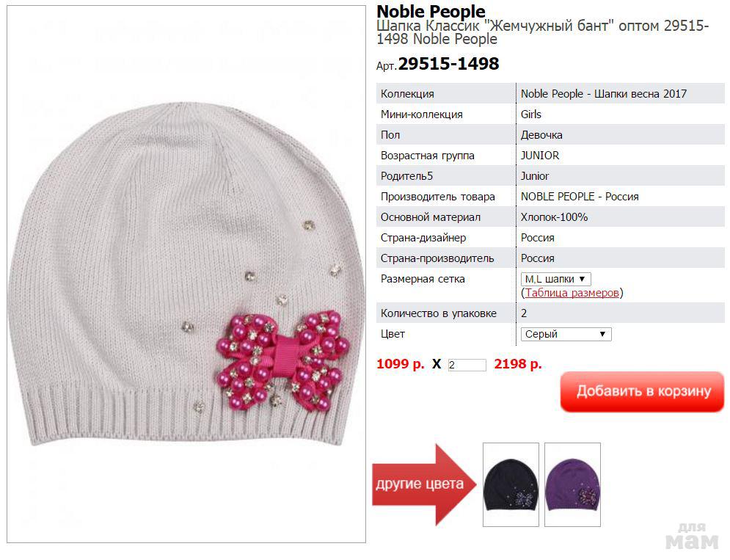Click the "Noble People" brand heading
Viewport: 730px width, 560px height.
click(x=431, y=12)
